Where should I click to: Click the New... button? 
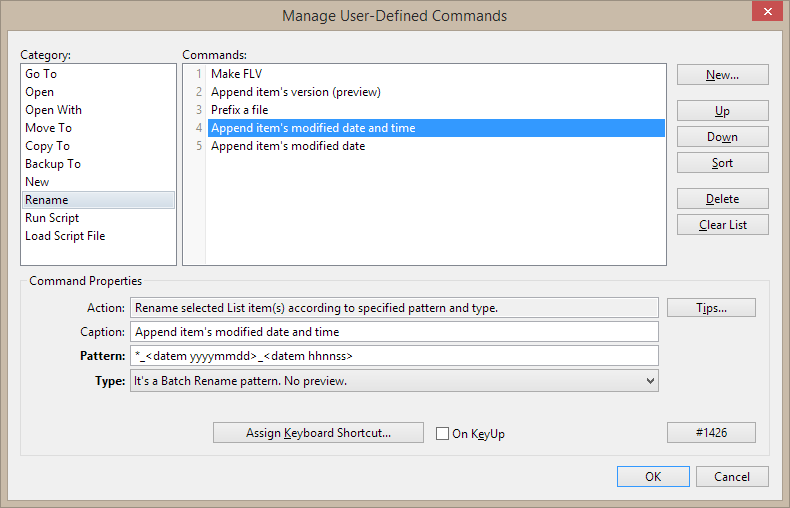pyautogui.click(x=722, y=75)
